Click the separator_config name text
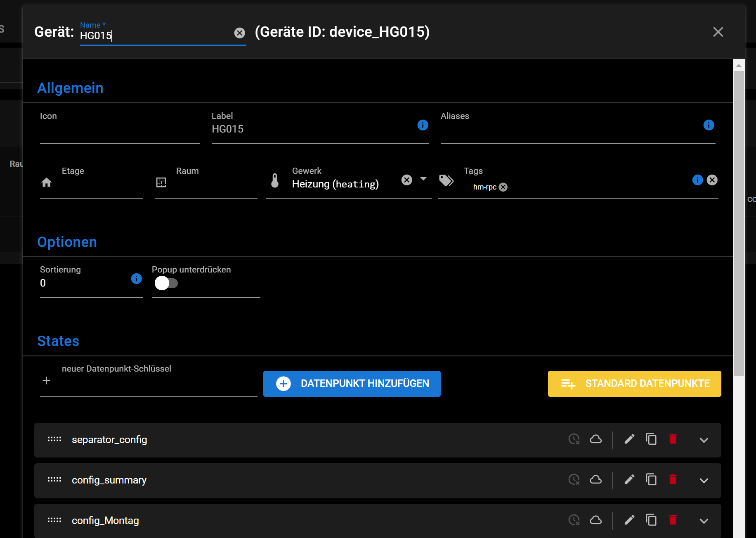Image resolution: width=756 pixels, height=538 pixels. tap(109, 440)
